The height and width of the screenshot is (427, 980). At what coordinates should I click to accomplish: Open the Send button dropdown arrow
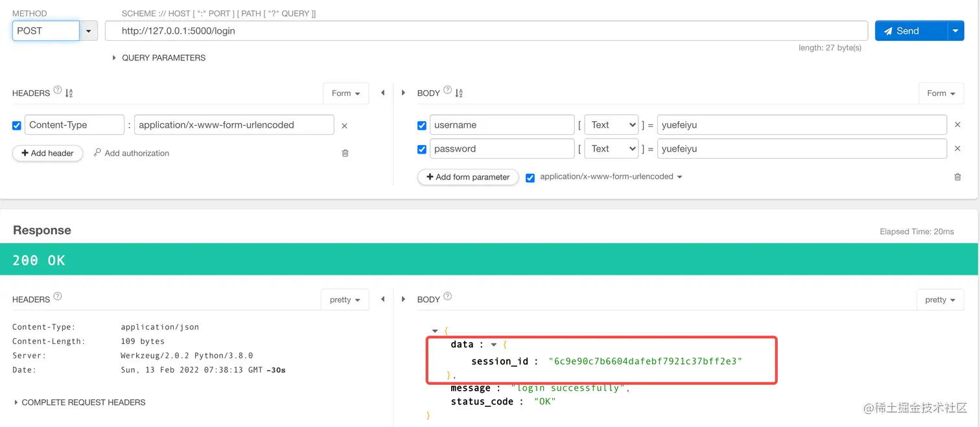[x=956, y=30]
